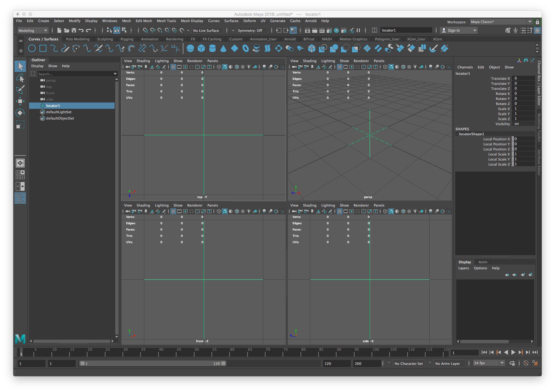Activate the Paint Selection tool
This screenshot has height=392, width=555.
[x=20, y=90]
